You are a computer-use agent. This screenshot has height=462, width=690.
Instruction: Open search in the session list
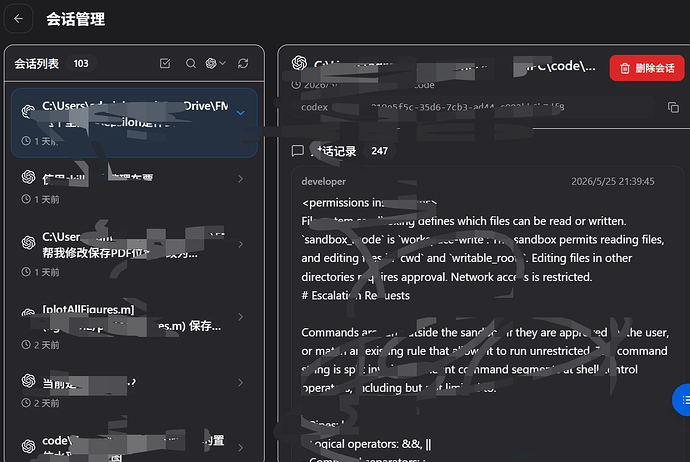point(191,63)
